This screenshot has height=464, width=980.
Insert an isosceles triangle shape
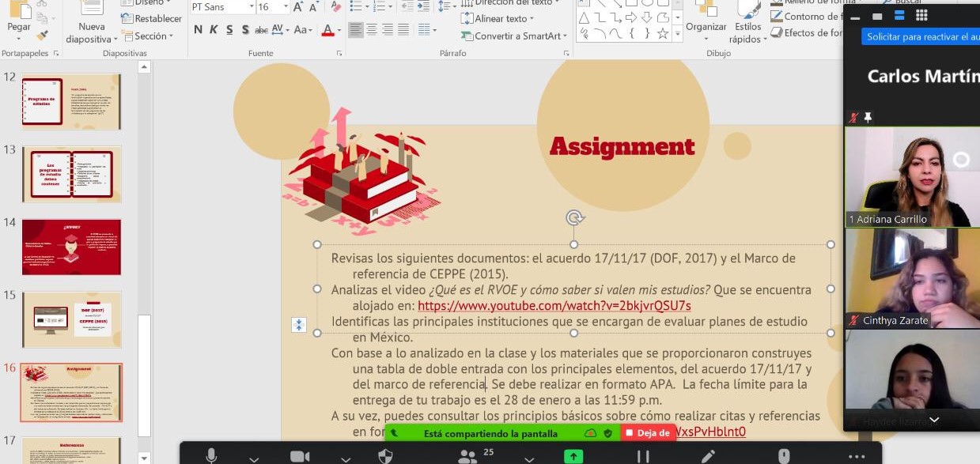(x=584, y=17)
